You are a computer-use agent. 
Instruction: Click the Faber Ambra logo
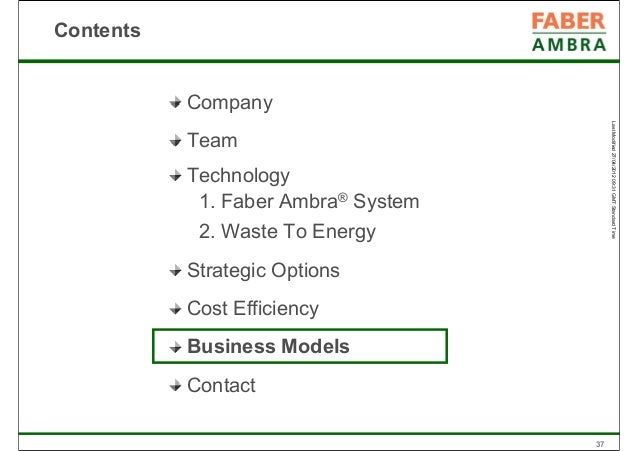pyautogui.click(x=569, y=32)
